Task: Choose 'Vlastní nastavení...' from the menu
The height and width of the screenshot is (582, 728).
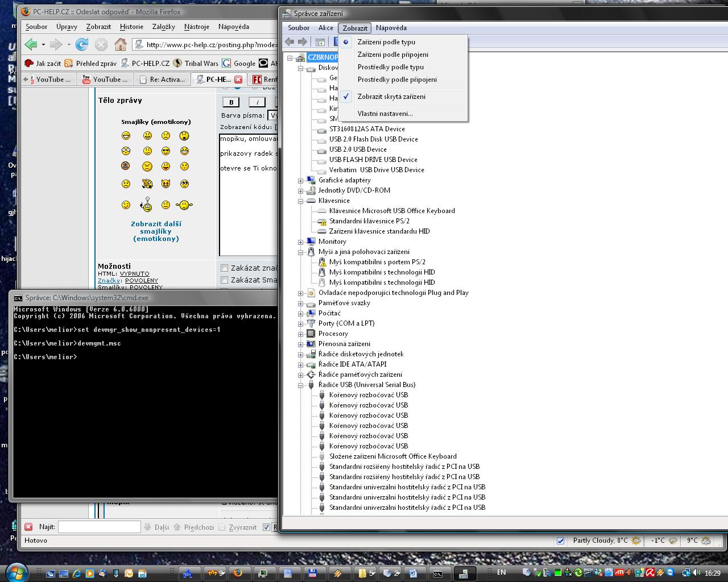Action: coord(385,114)
